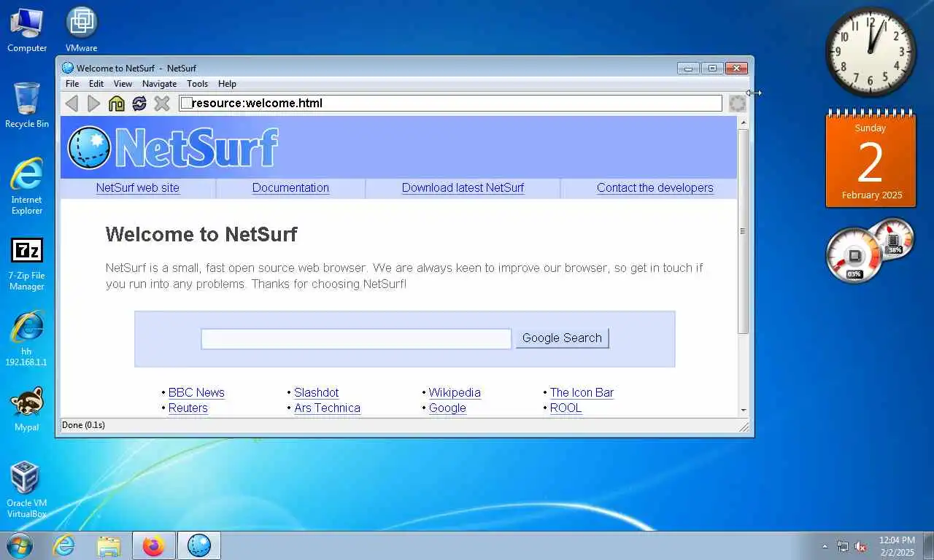Open the Documentation link
The image size is (934, 560).
(x=290, y=187)
